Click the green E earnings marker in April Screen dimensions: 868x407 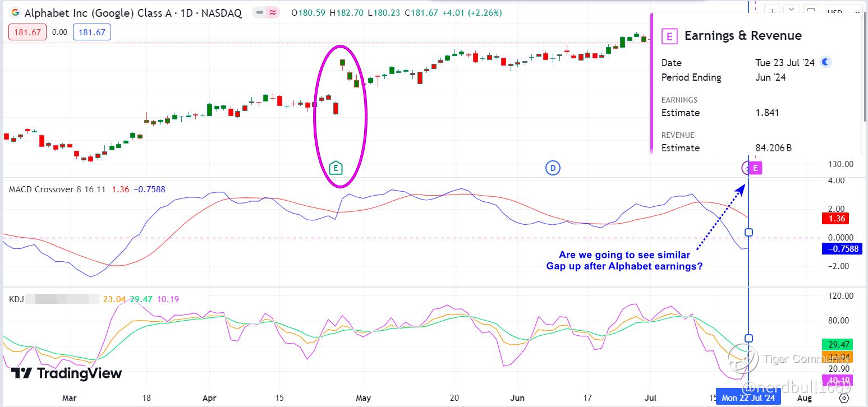pyautogui.click(x=336, y=167)
